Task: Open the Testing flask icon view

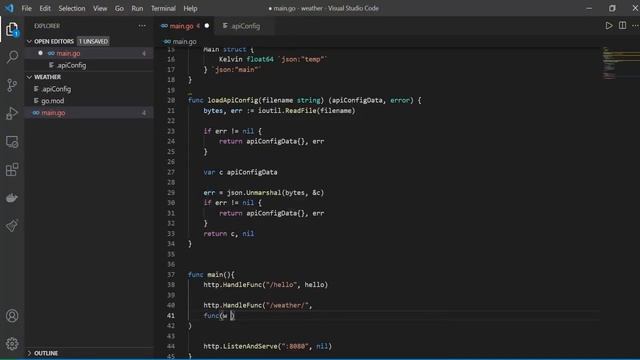Action: (12, 226)
